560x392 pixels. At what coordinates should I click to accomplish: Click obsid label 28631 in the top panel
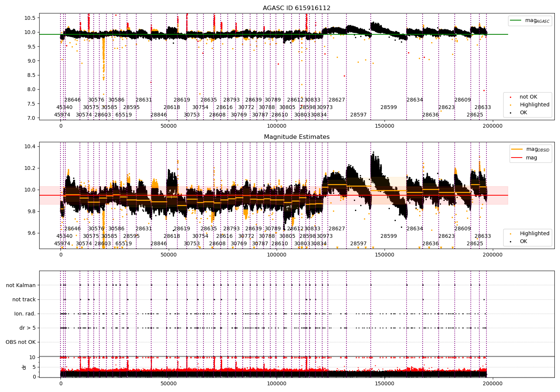[x=144, y=100]
